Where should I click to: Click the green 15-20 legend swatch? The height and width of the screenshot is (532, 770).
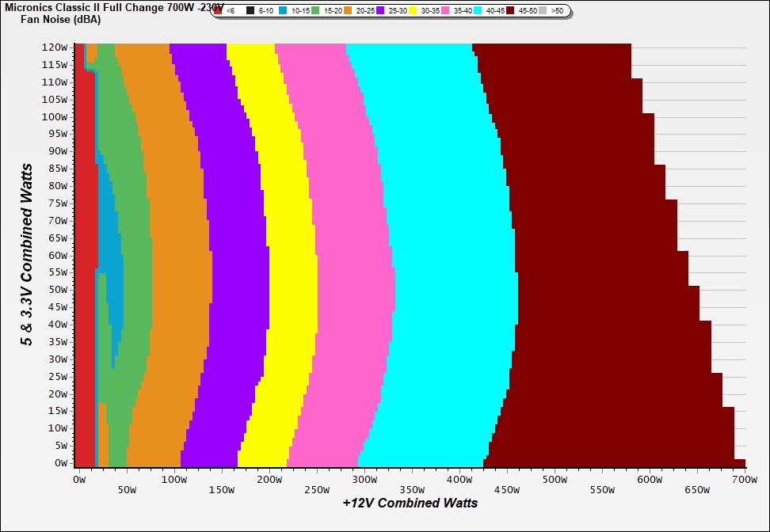[x=315, y=11]
